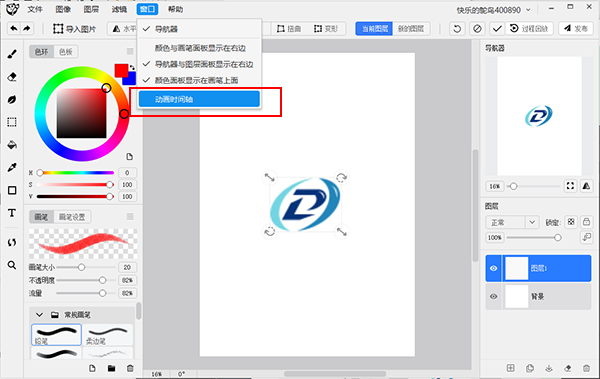Click 变形 transform button
The image size is (600, 379).
pyautogui.click(x=326, y=29)
